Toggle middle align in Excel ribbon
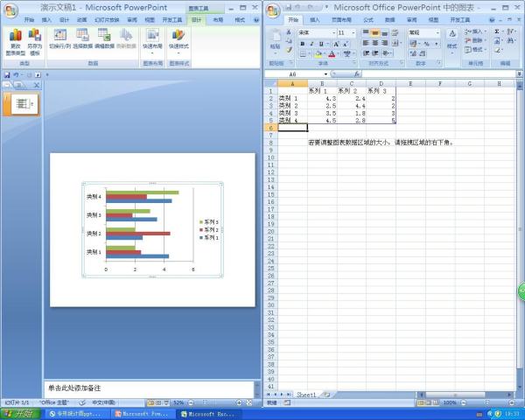525x420 pixels. (x=375, y=33)
